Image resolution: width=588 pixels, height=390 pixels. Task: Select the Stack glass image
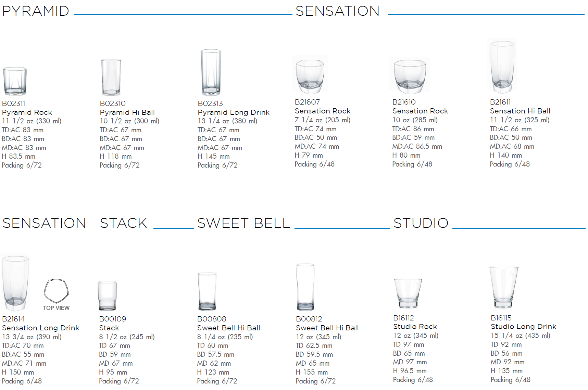point(107,295)
